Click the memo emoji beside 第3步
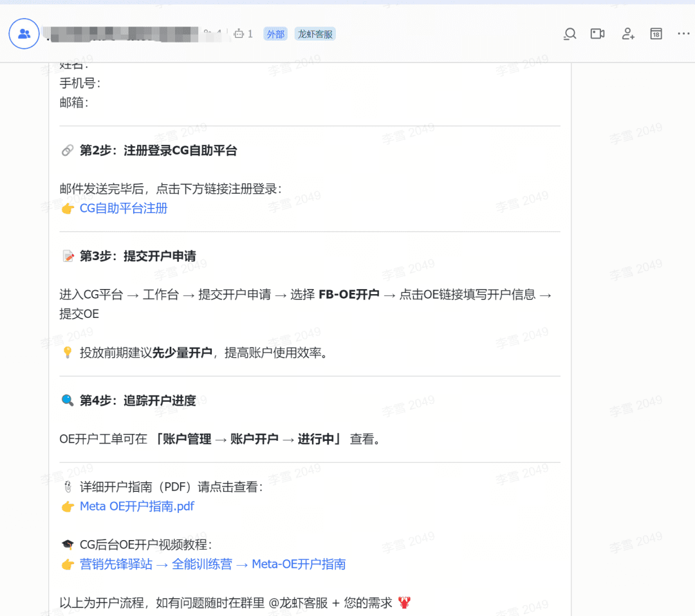This screenshot has width=695, height=616. point(68,256)
